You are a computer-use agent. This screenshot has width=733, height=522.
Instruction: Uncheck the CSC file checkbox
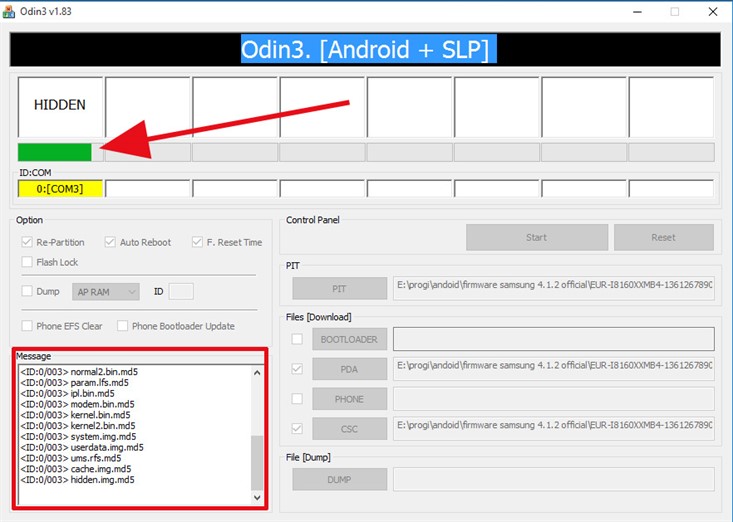(x=297, y=429)
